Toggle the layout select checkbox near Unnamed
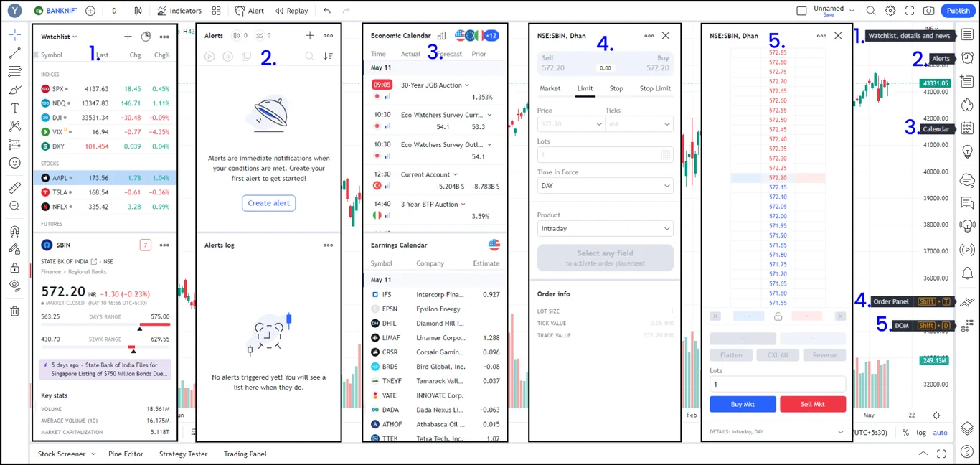Viewport: 980px width, 465px height. [x=802, y=11]
